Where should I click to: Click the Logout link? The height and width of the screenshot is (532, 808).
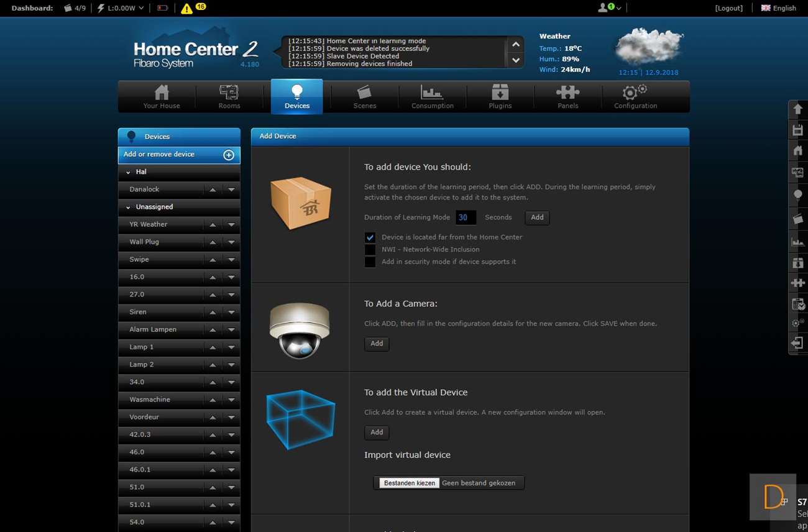pyautogui.click(x=728, y=8)
